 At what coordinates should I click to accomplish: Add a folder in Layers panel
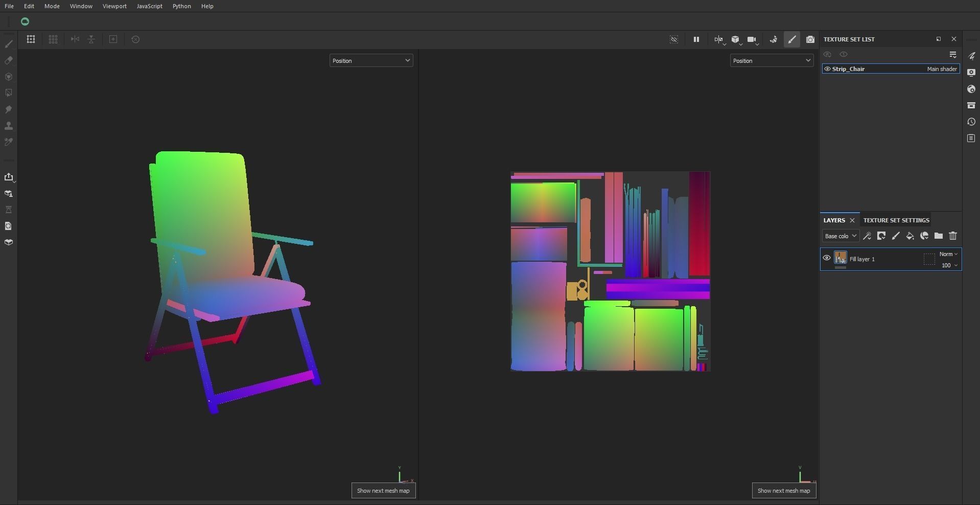pyautogui.click(x=939, y=236)
